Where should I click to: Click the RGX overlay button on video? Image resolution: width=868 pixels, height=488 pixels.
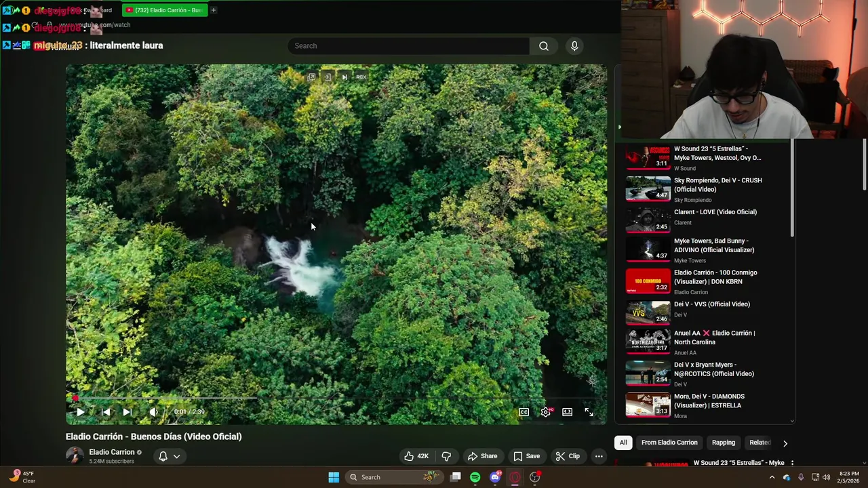click(x=361, y=77)
